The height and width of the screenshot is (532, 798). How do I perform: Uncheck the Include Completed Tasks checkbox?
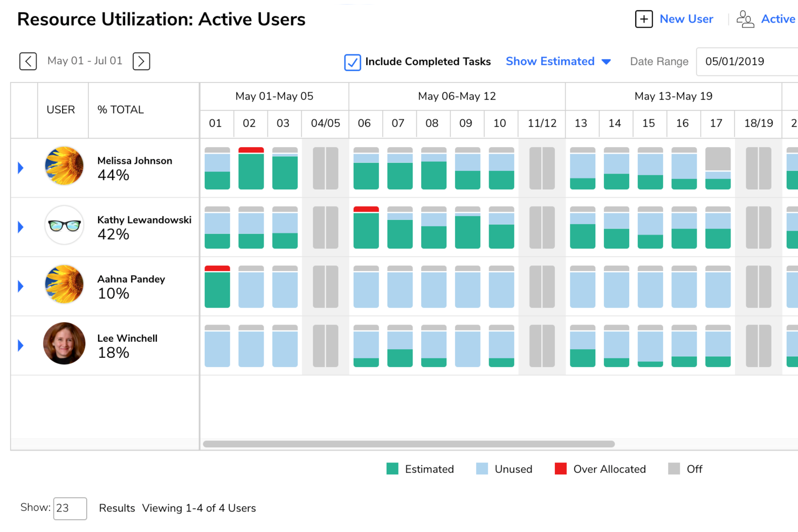[352, 62]
